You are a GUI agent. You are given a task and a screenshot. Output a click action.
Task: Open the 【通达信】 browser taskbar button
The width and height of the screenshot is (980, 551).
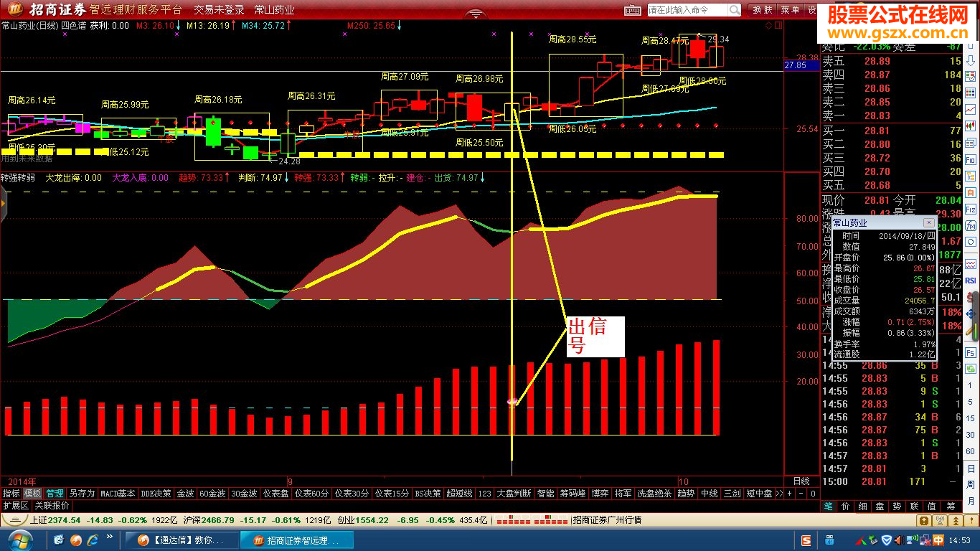tap(182, 540)
